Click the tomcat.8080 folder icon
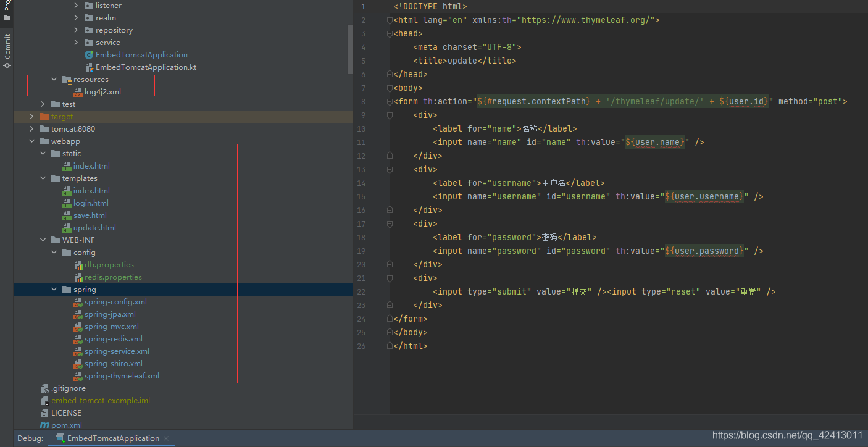 pyautogui.click(x=44, y=129)
